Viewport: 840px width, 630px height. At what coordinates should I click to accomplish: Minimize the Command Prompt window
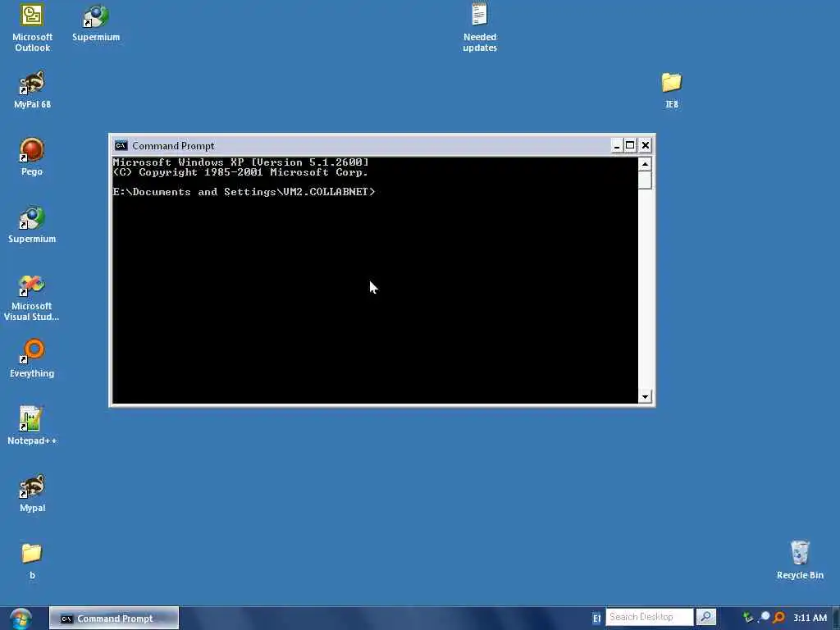(617, 146)
